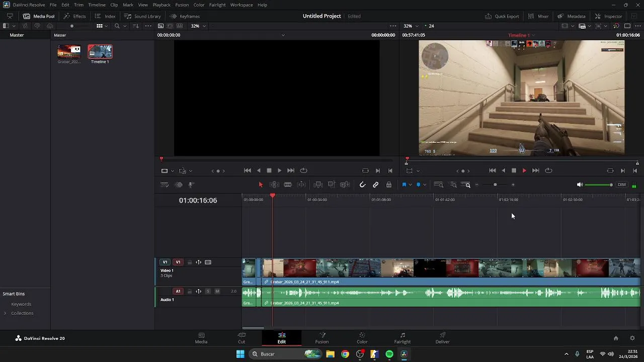Select the Master bin in sidebar
This screenshot has height=362, width=644.
tap(17, 35)
